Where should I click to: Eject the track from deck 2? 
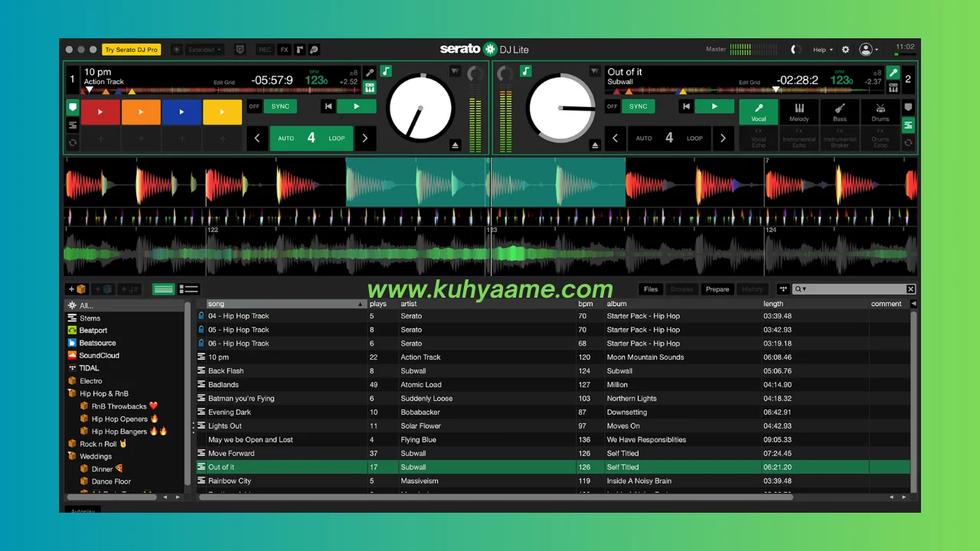(595, 145)
